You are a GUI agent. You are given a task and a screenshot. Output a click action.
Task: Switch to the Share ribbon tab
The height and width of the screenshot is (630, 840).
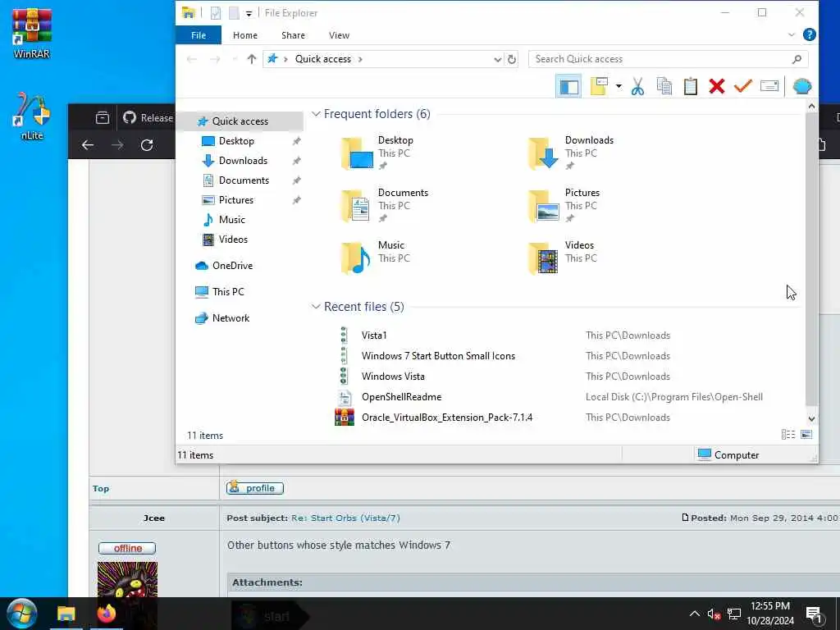click(x=293, y=35)
